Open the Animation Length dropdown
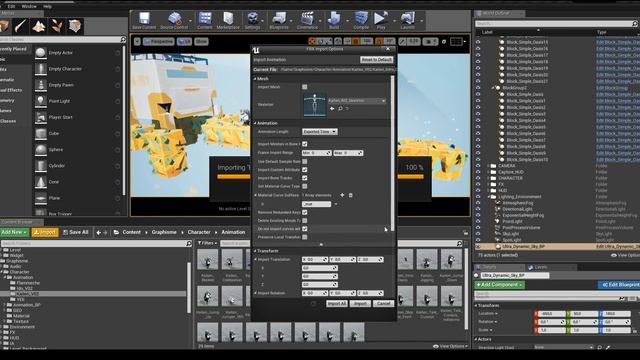The width and height of the screenshot is (640, 360). (320, 132)
